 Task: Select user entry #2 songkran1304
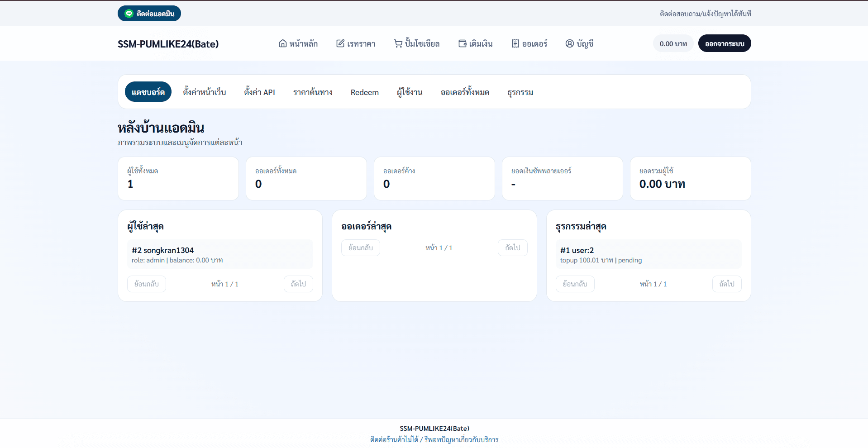pos(220,254)
